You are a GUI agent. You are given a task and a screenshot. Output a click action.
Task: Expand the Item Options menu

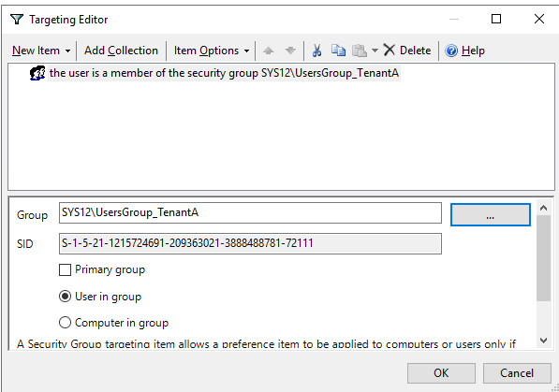(x=212, y=51)
